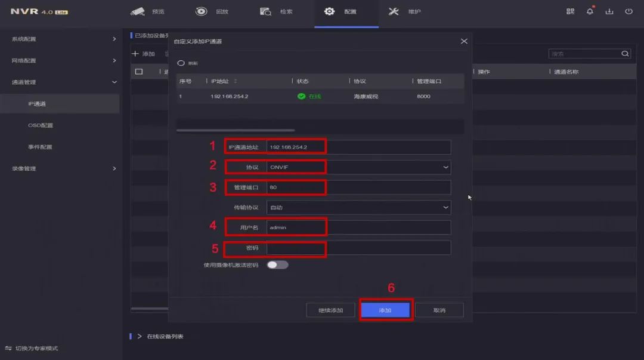Click the search magnifier icon
Image resolution: width=644 pixels, height=360 pixels.
625,54
